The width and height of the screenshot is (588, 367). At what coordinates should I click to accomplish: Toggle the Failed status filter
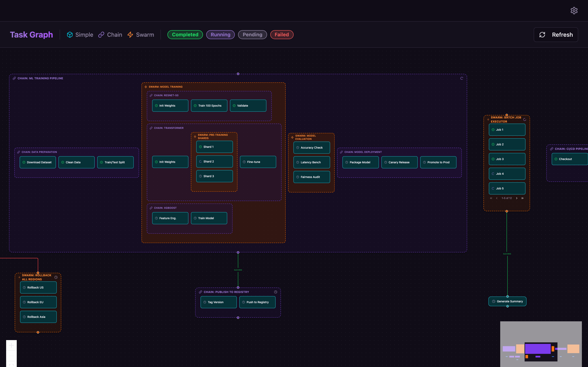282,34
